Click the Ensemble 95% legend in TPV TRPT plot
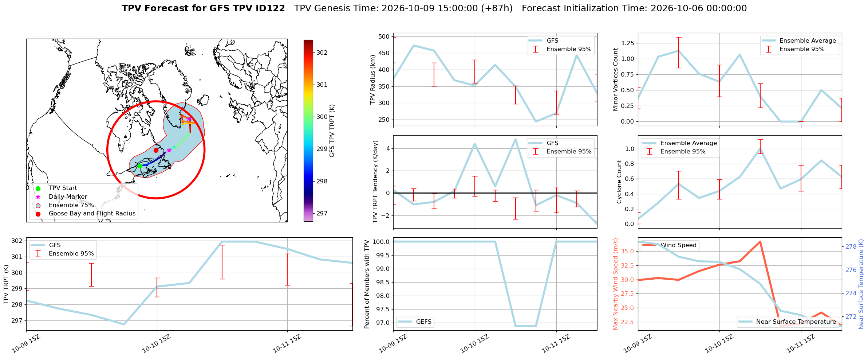The width and height of the screenshot is (868, 358). coord(63,253)
